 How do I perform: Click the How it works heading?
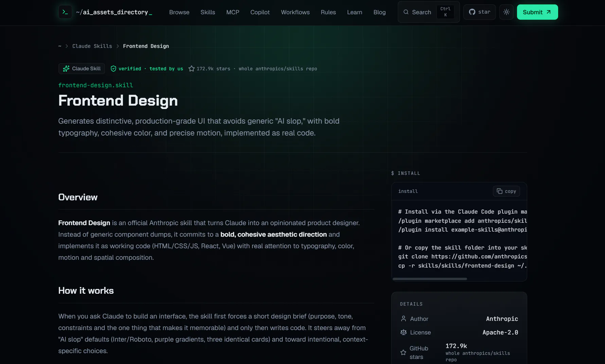86,291
